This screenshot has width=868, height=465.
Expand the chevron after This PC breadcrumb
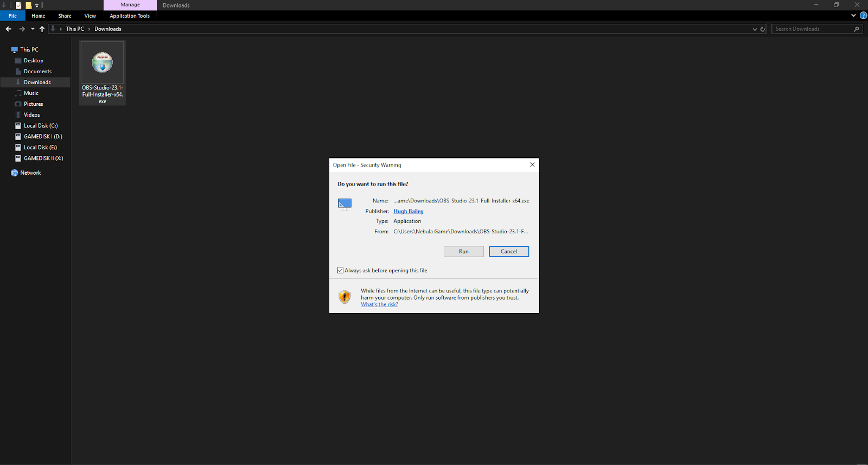click(x=90, y=29)
